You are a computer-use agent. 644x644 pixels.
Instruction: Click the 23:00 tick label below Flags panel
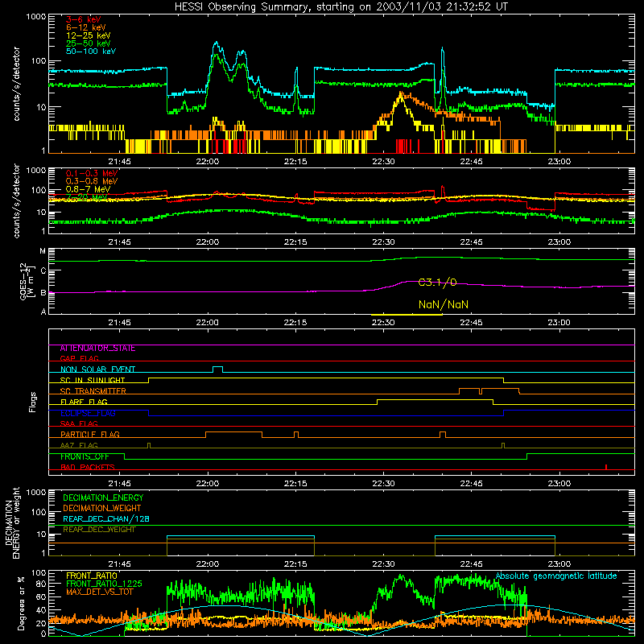coord(559,484)
